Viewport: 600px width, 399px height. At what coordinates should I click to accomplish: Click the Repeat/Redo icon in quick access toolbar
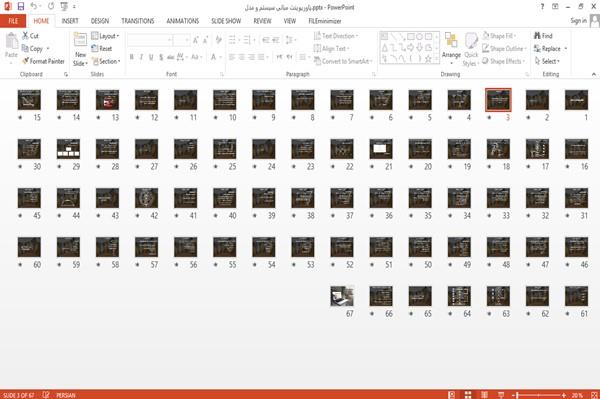[51, 6]
